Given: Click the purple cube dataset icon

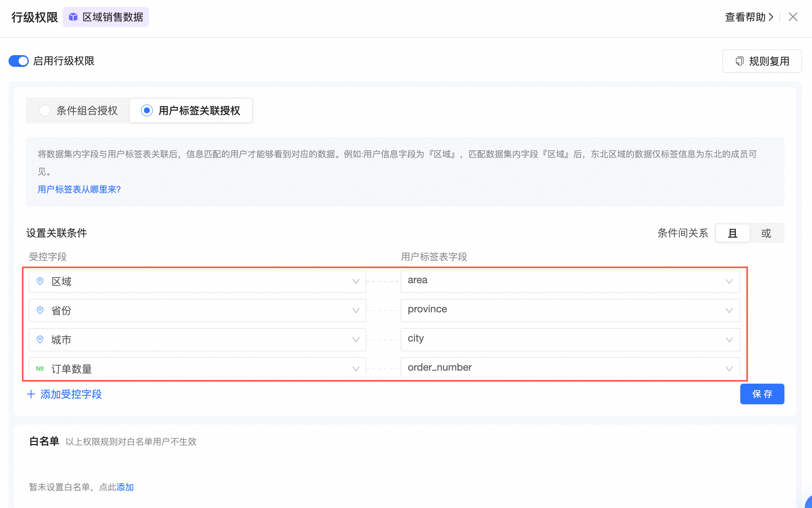Looking at the screenshot, I should pyautogui.click(x=73, y=17).
